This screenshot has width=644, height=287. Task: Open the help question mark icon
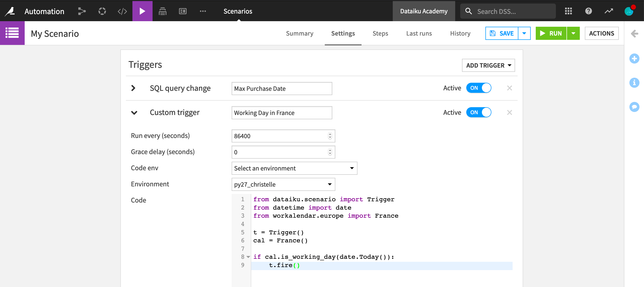coord(588,11)
